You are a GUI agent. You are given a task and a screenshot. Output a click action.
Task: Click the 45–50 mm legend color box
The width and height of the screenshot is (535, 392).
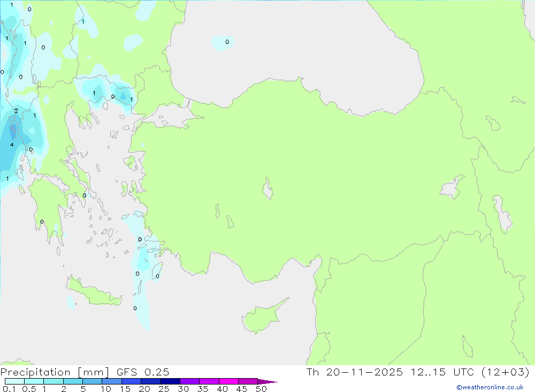tap(248, 381)
